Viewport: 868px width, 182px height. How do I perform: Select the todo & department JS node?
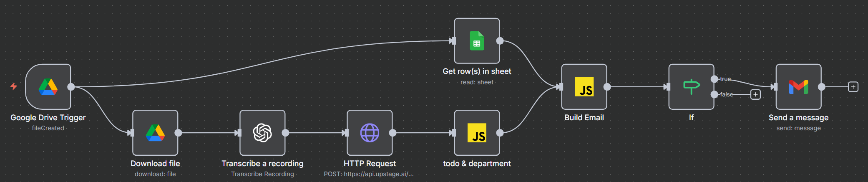(477, 133)
